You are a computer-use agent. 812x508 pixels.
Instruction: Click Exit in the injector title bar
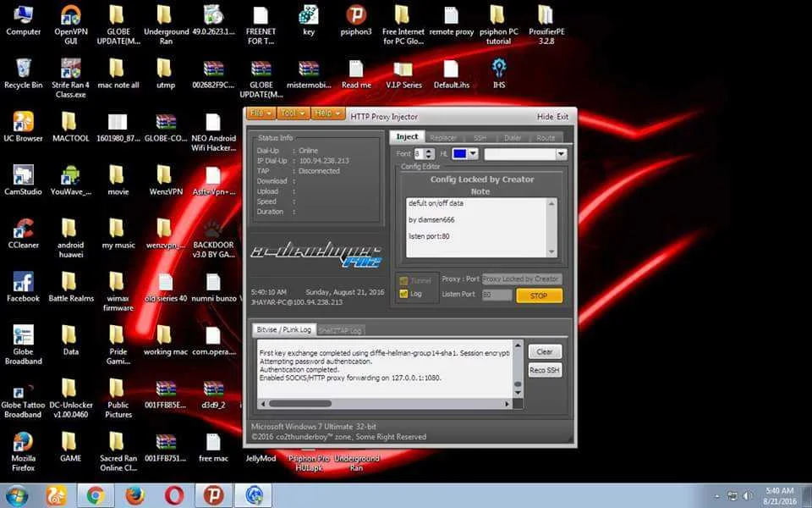click(x=562, y=117)
